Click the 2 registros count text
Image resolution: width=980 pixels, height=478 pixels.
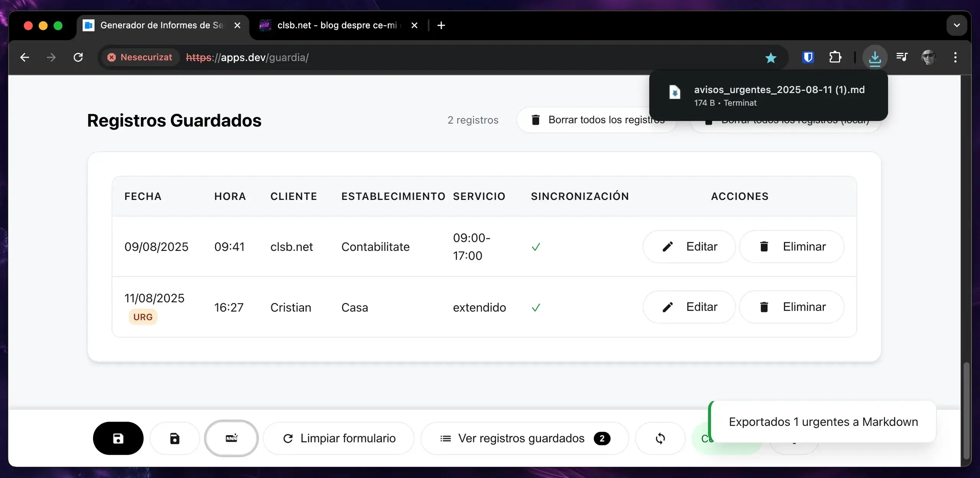click(x=473, y=120)
